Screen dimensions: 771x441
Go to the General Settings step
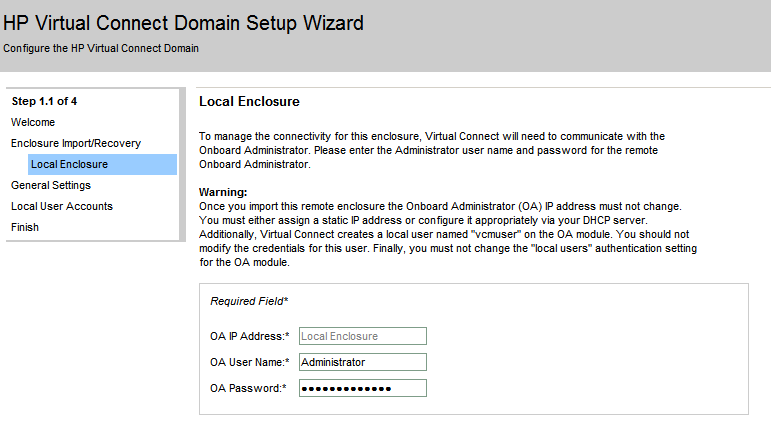click(x=51, y=185)
